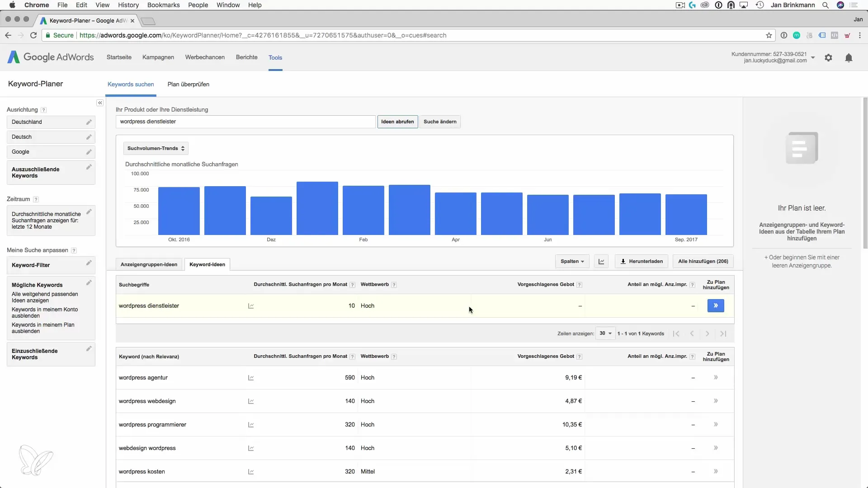868x488 pixels.
Task: Open the Spalten columns dropdown
Action: [x=572, y=261]
